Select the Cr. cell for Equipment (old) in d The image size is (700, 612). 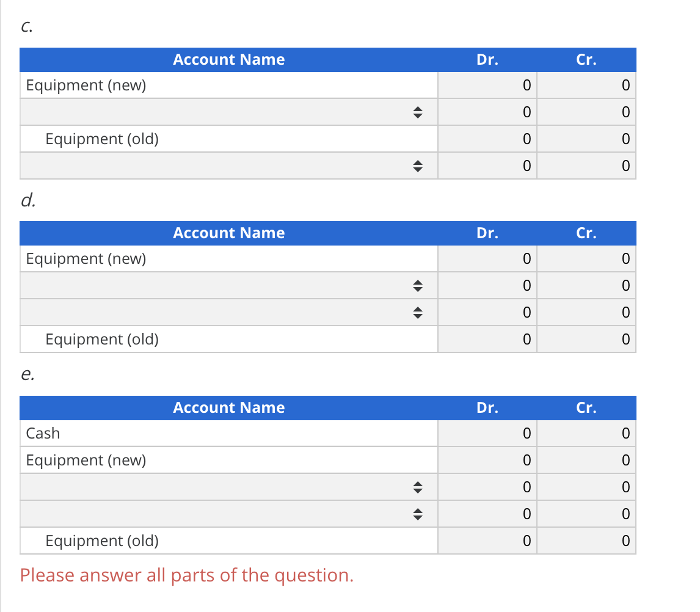tap(586, 339)
